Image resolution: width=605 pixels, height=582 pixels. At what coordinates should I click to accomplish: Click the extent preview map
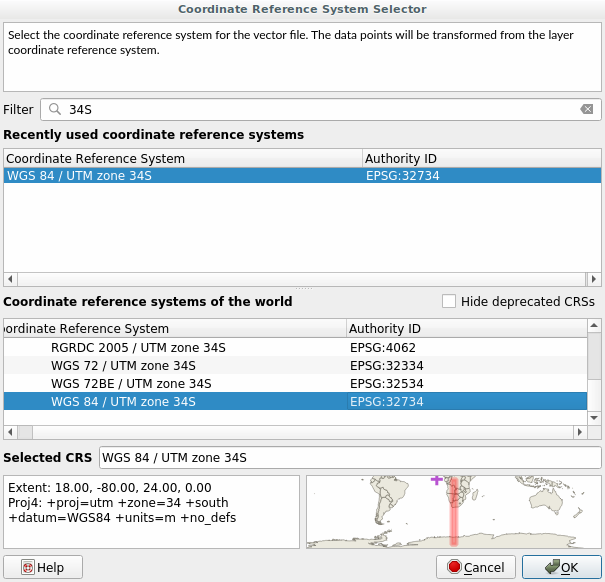point(452,511)
